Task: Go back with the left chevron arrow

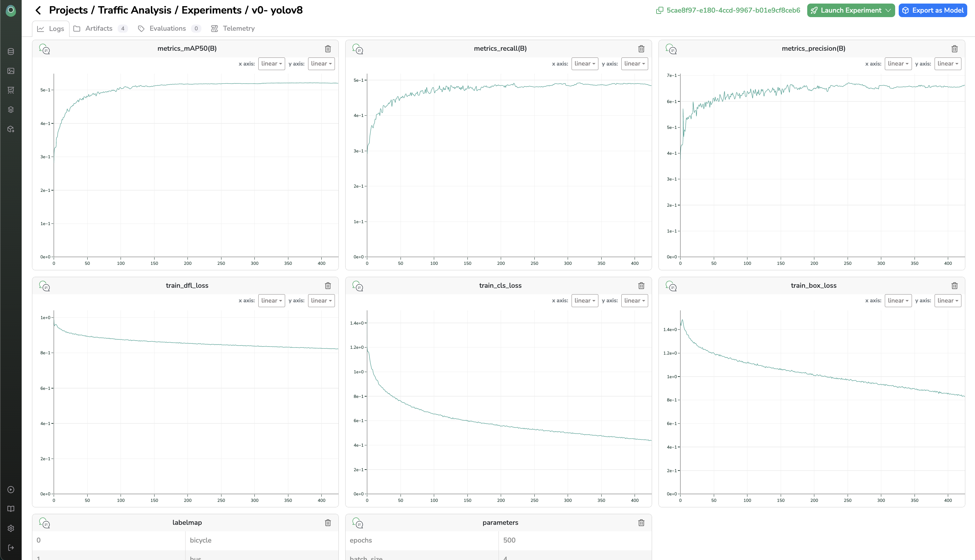Action: (38, 10)
